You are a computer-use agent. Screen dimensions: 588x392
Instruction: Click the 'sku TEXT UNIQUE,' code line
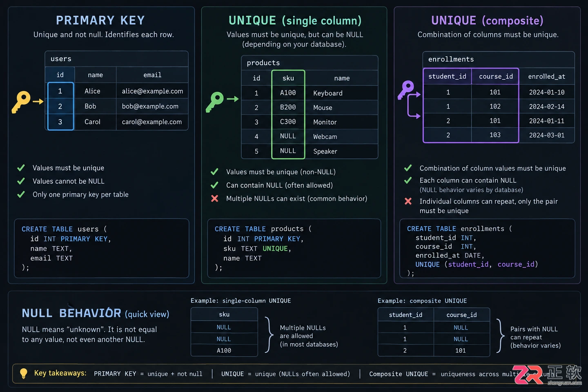pyautogui.click(x=257, y=248)
